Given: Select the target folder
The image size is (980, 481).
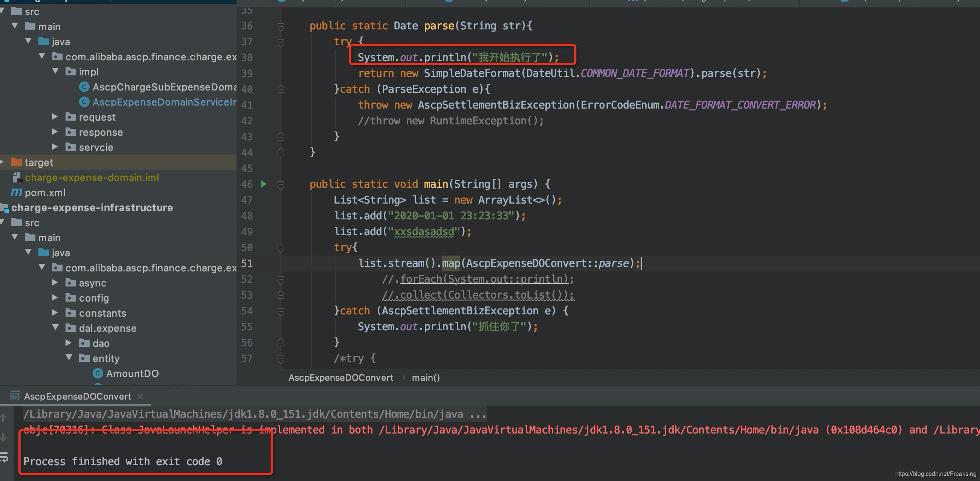Looking at the screenshot, I should [39, 162].
